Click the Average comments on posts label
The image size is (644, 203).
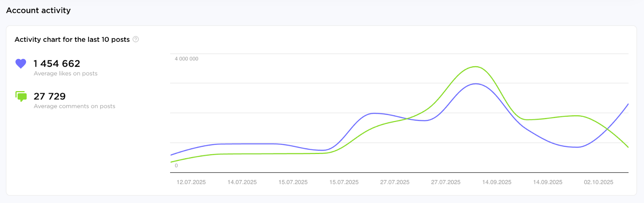point(74,106)
